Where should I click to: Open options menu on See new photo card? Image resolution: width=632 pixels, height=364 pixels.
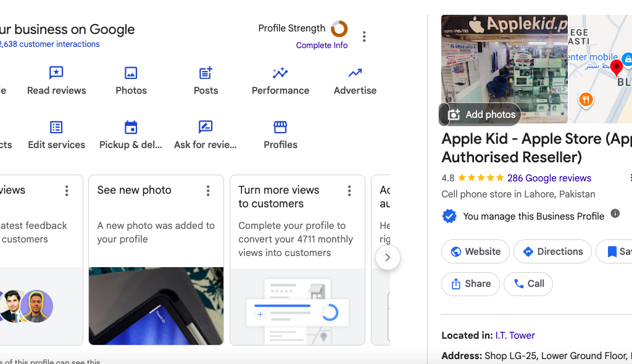click(208, 191)
